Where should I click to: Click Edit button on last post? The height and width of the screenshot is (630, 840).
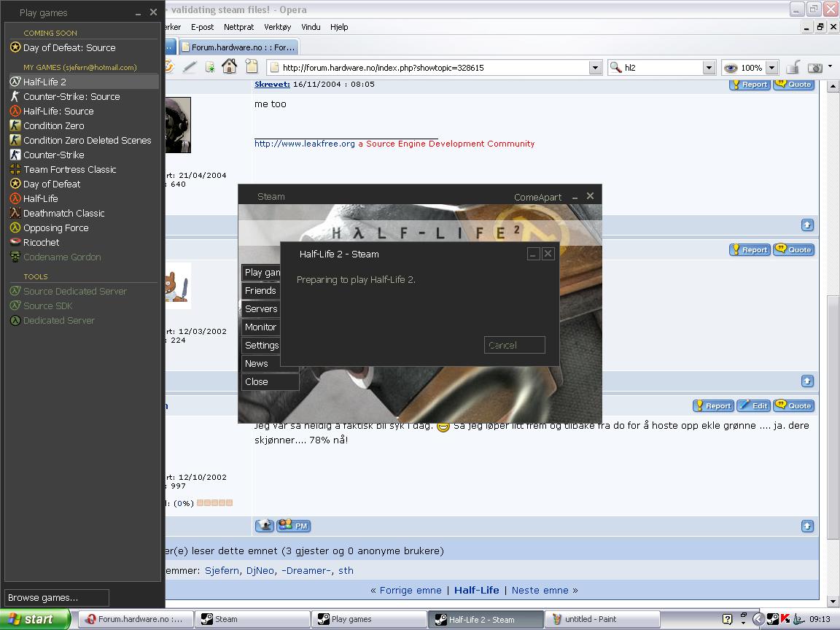click(753, 405)
